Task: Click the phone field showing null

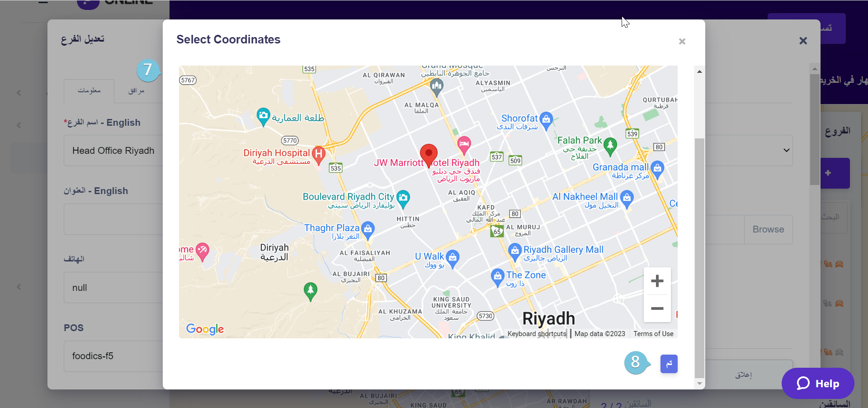Action: tap(113, 288)
